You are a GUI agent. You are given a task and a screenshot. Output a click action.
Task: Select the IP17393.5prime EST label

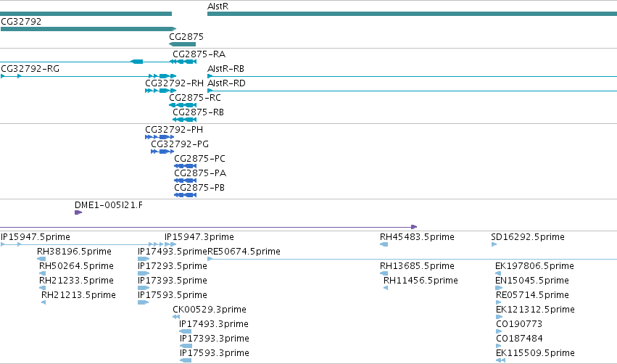tap(173, 281)
